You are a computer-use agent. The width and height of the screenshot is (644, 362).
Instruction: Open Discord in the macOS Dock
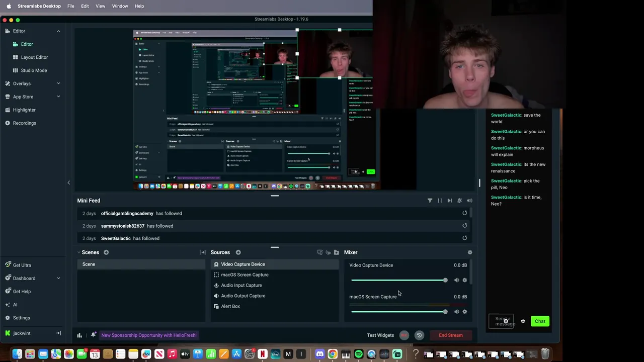point(319,354)
